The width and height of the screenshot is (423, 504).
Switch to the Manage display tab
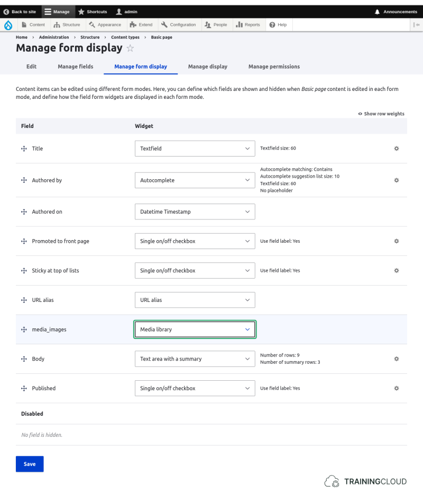pyautogui.click(x=208, y=67)
